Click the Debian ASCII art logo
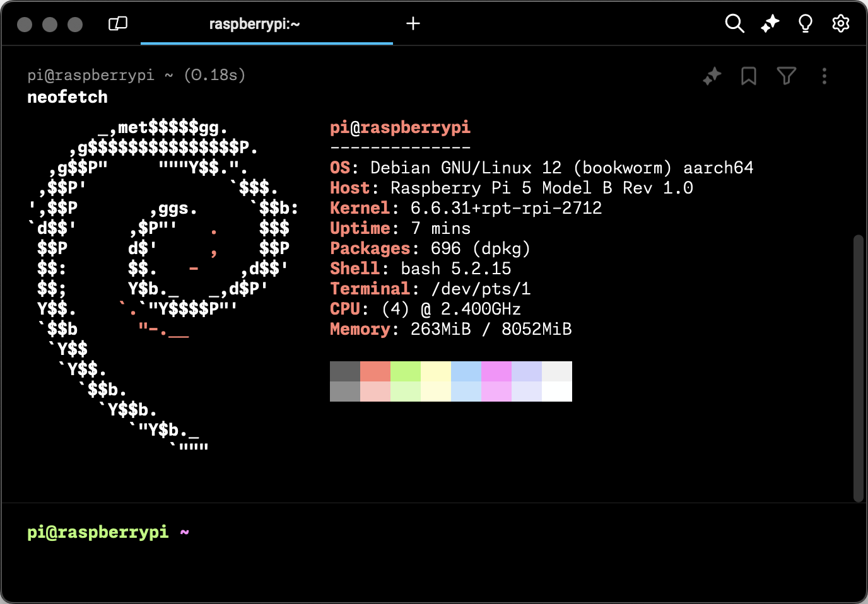 [163, 285]
